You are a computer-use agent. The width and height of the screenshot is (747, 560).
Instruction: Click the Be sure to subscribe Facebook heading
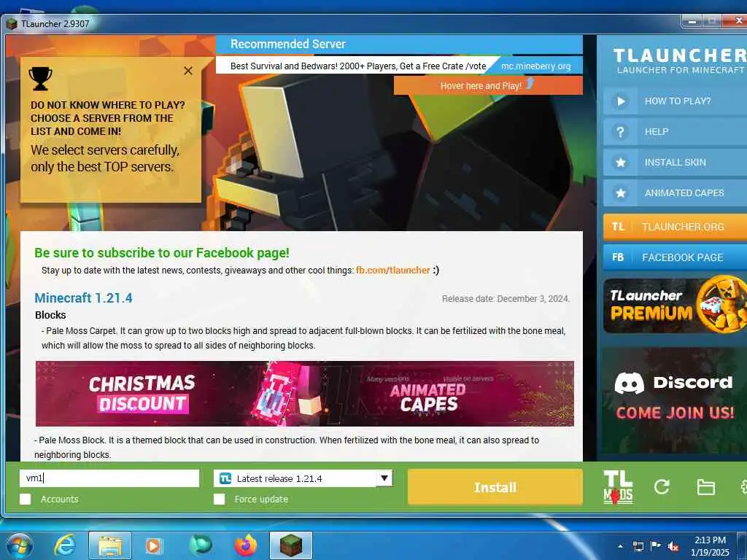pos(161,253)
